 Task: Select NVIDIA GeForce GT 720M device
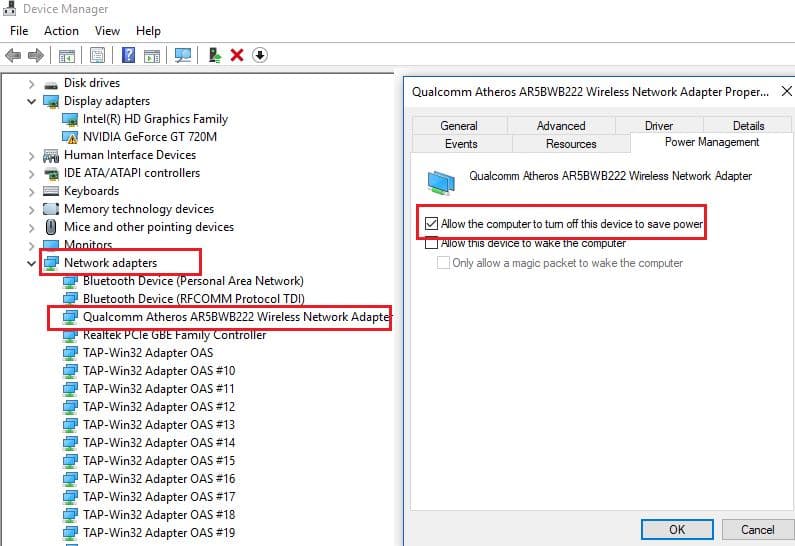(x=150, y=137)
